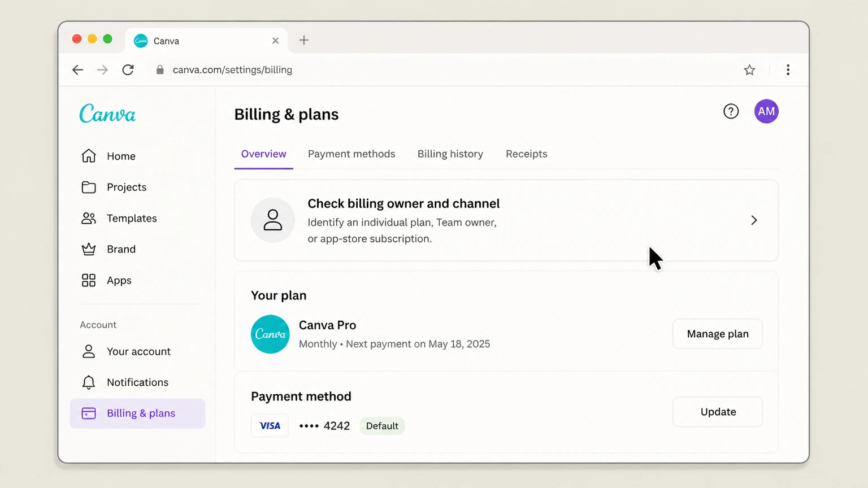Switch to Billing history tab
This screenshot has height=488, width=868.
(x=450, y=154)
